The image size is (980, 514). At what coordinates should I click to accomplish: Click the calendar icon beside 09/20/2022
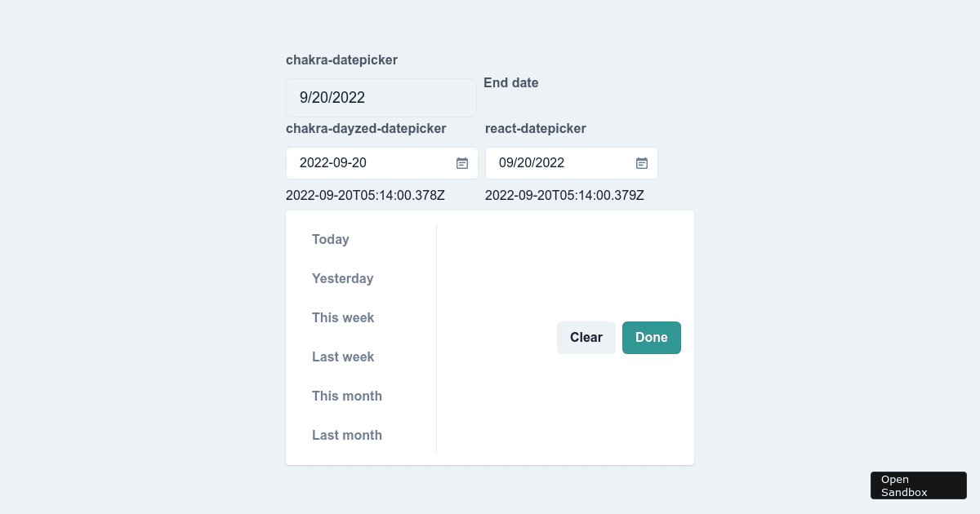tap(641, 162)
